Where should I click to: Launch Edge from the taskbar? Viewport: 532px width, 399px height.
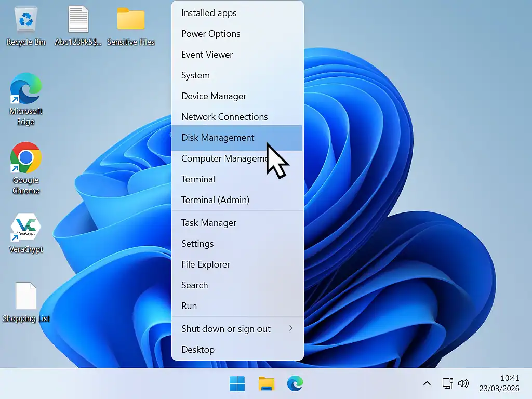click(295, 383)
